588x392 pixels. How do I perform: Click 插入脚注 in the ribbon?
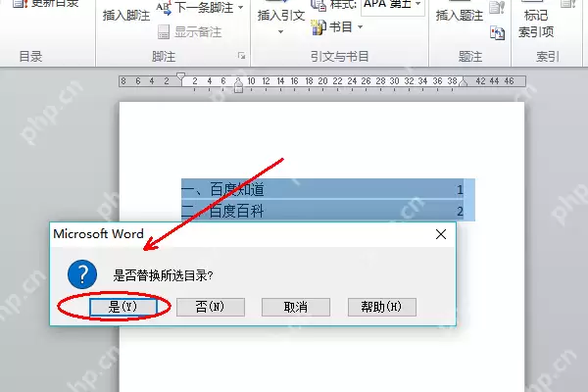coord(126,16)
